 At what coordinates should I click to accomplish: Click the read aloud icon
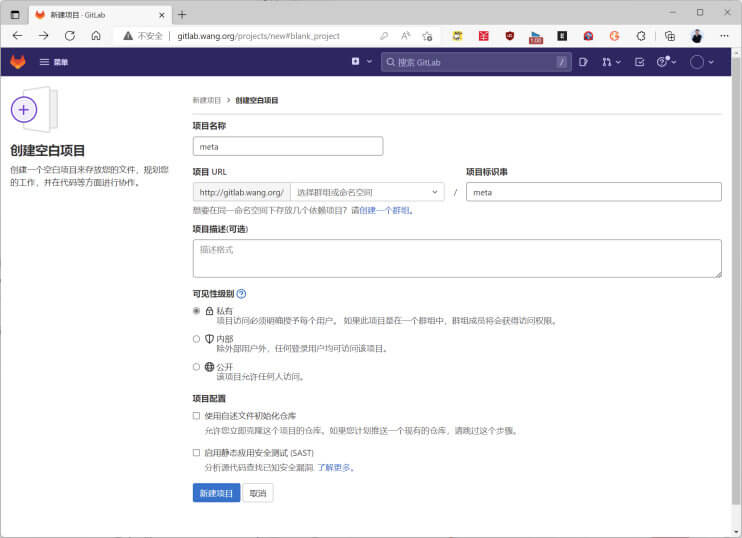(x=406, y=35)
